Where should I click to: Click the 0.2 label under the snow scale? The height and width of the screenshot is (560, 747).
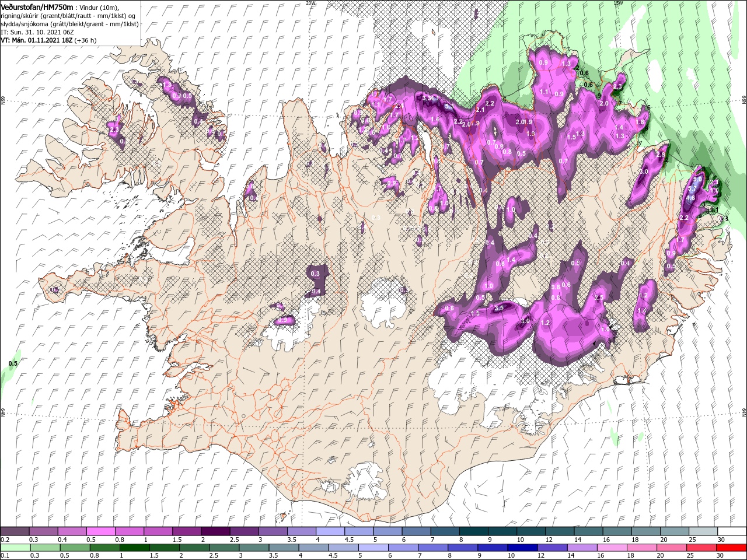tap(5, 540)
